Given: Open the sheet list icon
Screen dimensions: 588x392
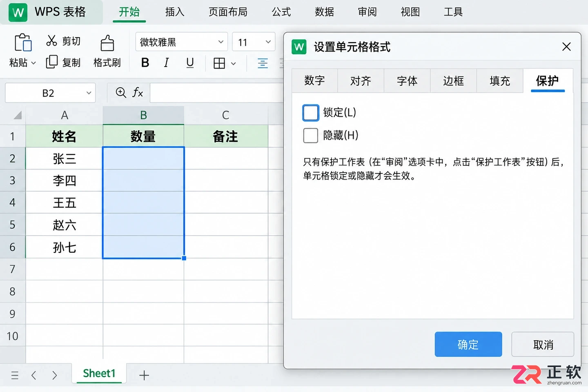Looking at the screenshot, I should point(15,375).
